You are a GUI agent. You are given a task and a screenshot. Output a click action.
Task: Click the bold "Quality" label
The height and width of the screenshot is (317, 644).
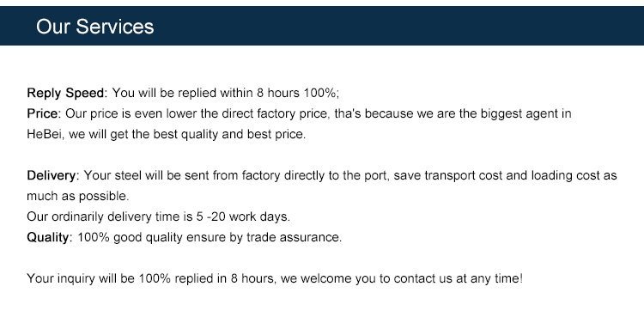(x=47, y=237)
